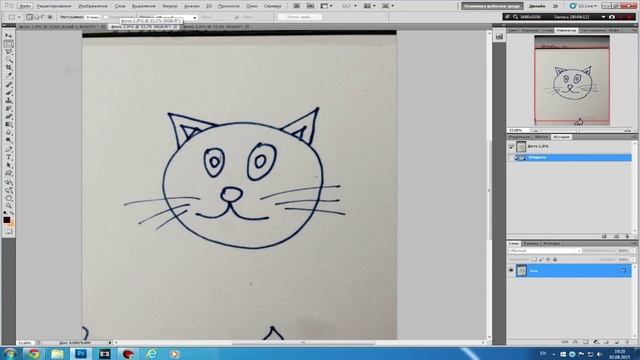This screenshot has width=640, height=360.
Task: Choose Add to selection mode in options bar
Action: (x=36, y=17)
